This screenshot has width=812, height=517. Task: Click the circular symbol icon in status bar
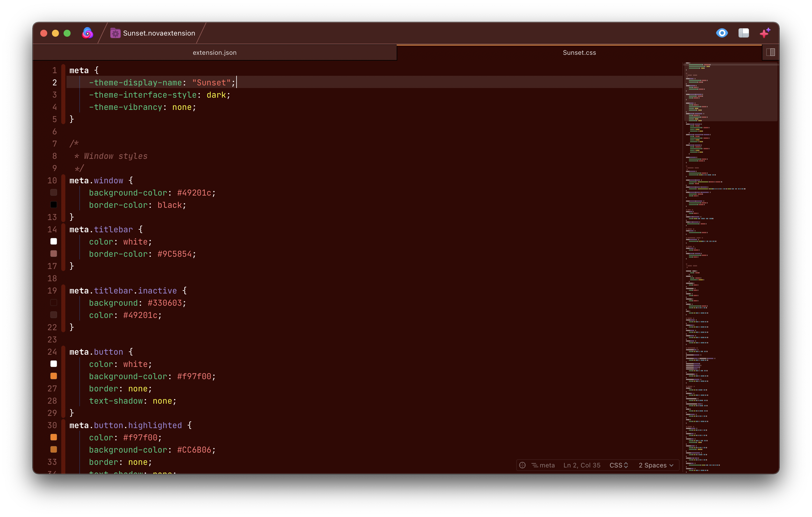pos(522,465)
